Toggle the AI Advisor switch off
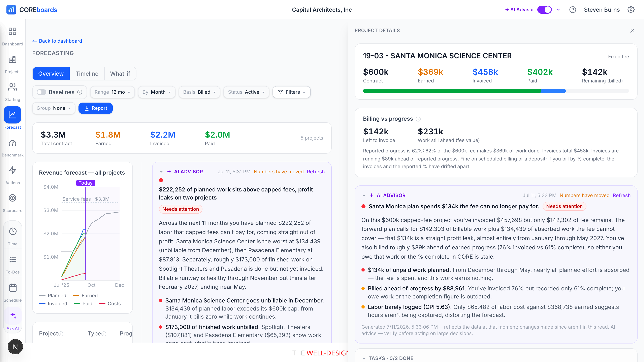This screenshot has width=644, height=362. 545,10
